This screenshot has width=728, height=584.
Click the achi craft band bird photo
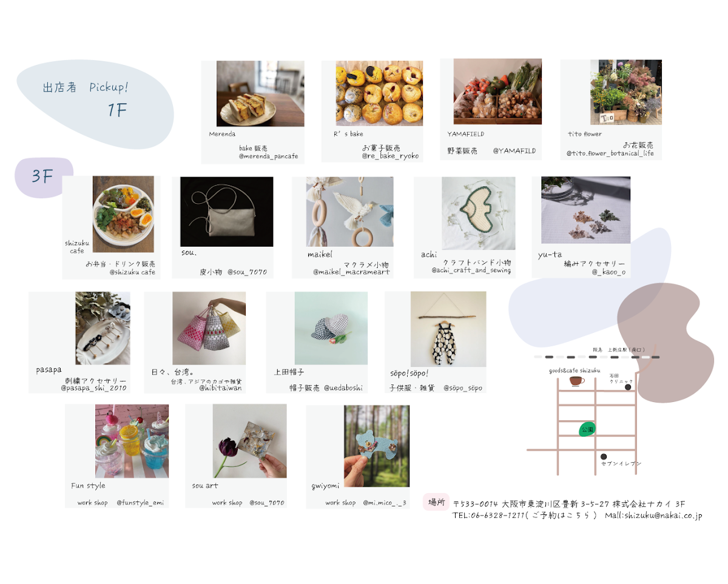[x=479, y=213]
